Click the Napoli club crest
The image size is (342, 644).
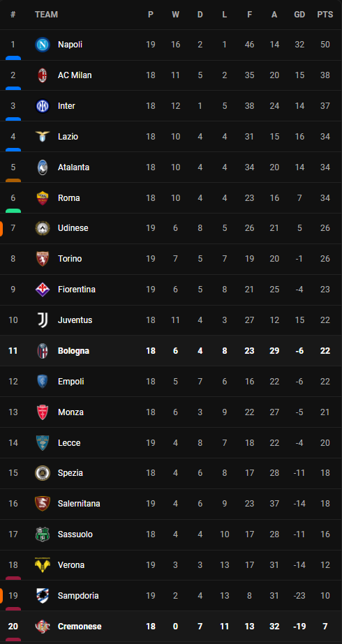tap(43, 45)
